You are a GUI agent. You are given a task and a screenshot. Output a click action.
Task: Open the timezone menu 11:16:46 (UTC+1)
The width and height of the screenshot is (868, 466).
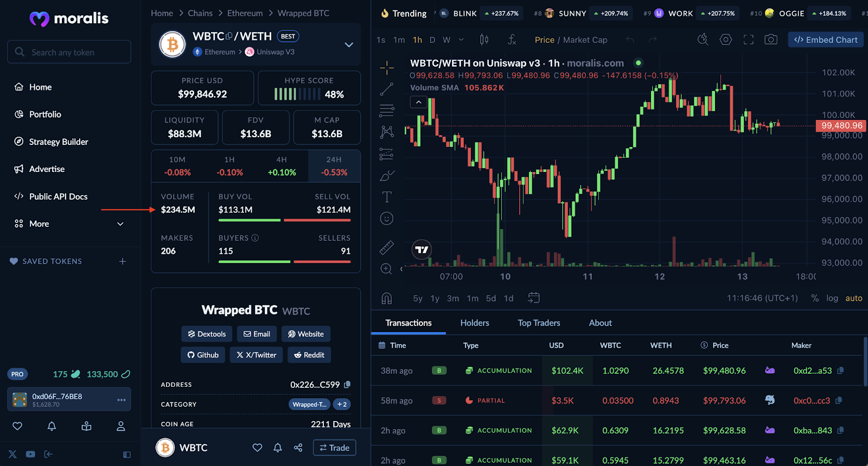coord(762,298)
